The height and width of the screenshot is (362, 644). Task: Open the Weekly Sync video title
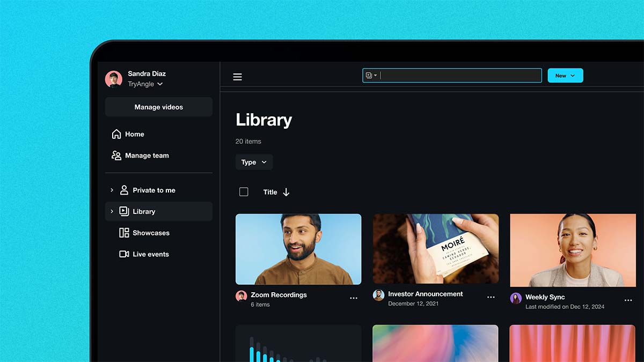click(545, 297)
